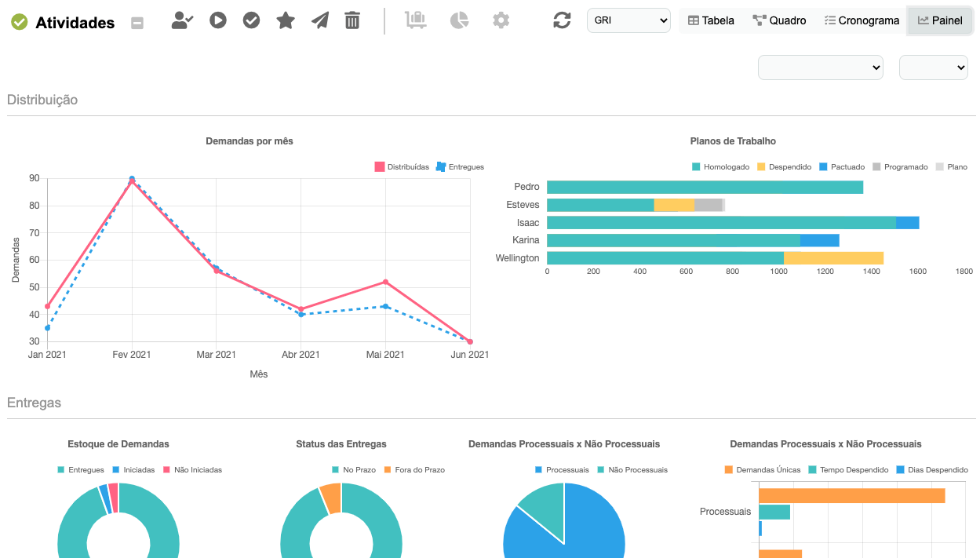Click the user-check assign icon
The height and width of the screenshot is (558, 980).
pos(182,20)
